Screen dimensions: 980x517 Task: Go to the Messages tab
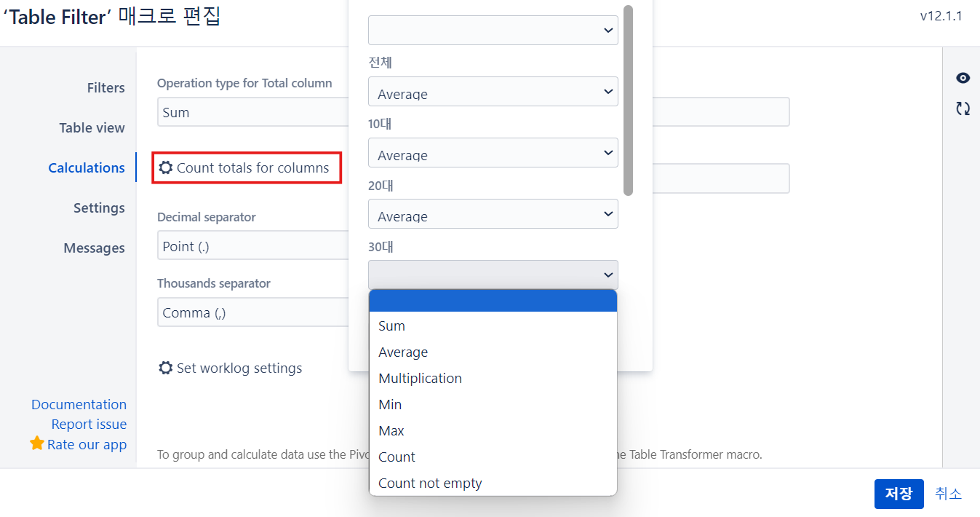(x=95, y=248)
